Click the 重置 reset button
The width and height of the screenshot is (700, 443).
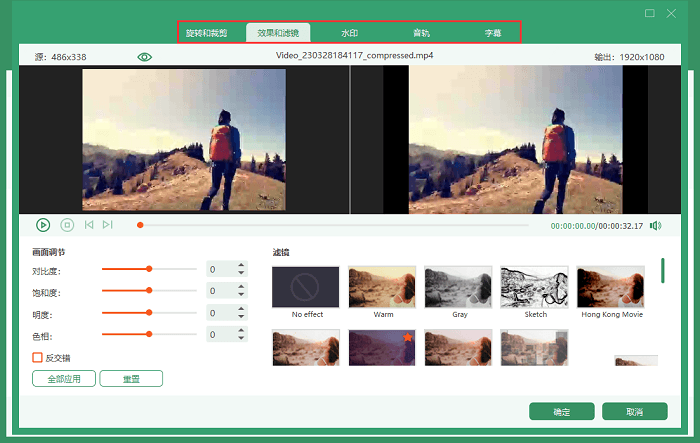click(131, 379)
